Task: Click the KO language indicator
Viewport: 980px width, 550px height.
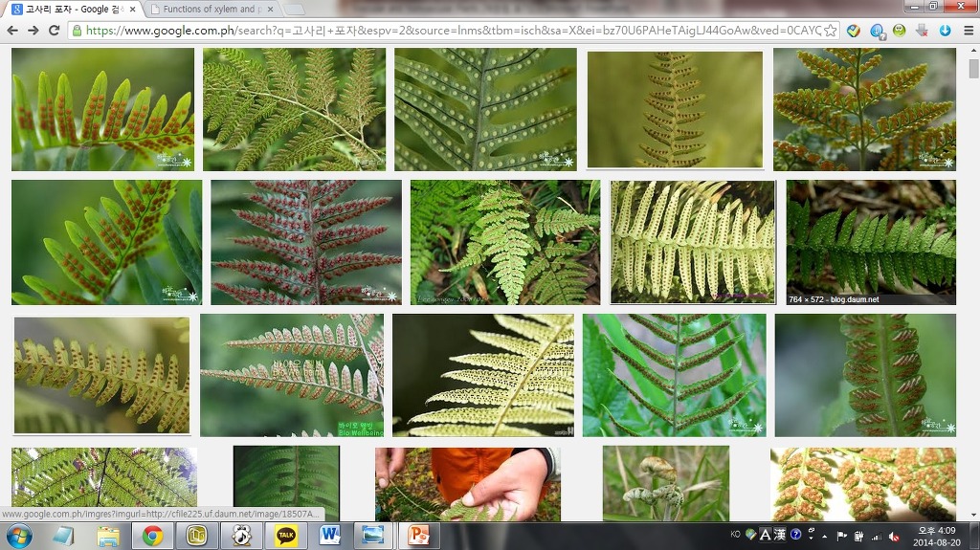Action: (735, 534)
